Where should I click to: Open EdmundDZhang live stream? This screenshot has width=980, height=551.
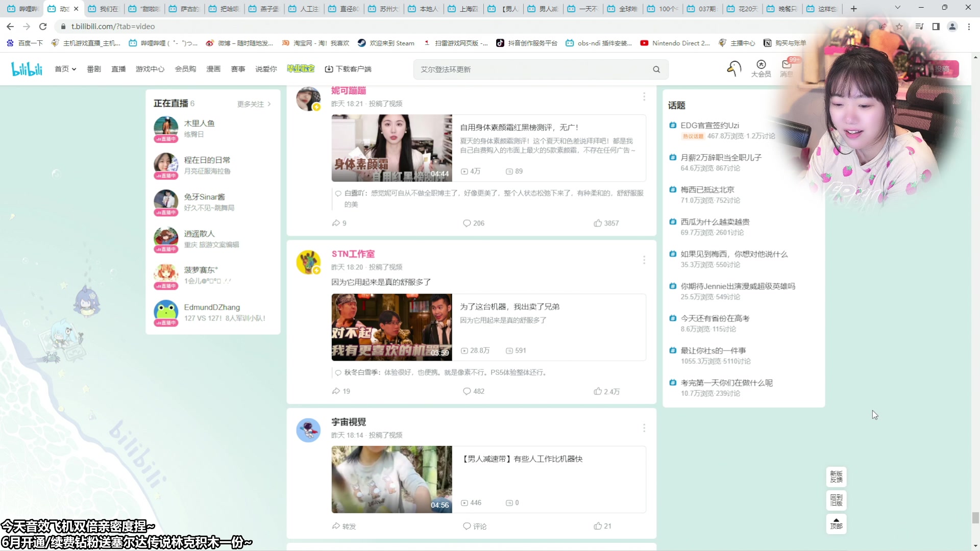click(213, 313)
